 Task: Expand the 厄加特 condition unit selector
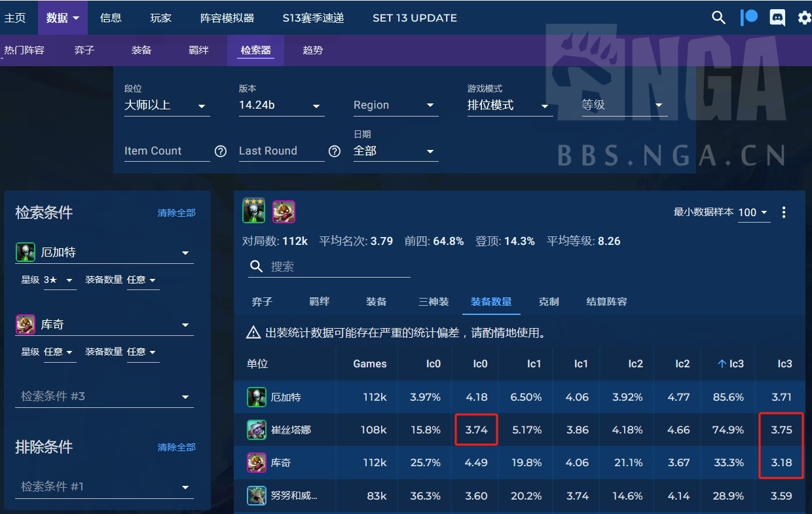105,253
